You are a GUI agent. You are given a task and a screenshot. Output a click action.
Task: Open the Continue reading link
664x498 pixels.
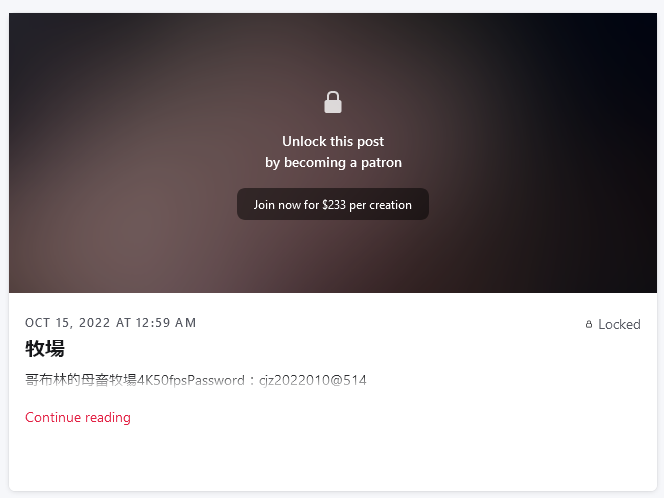point(78,418)
